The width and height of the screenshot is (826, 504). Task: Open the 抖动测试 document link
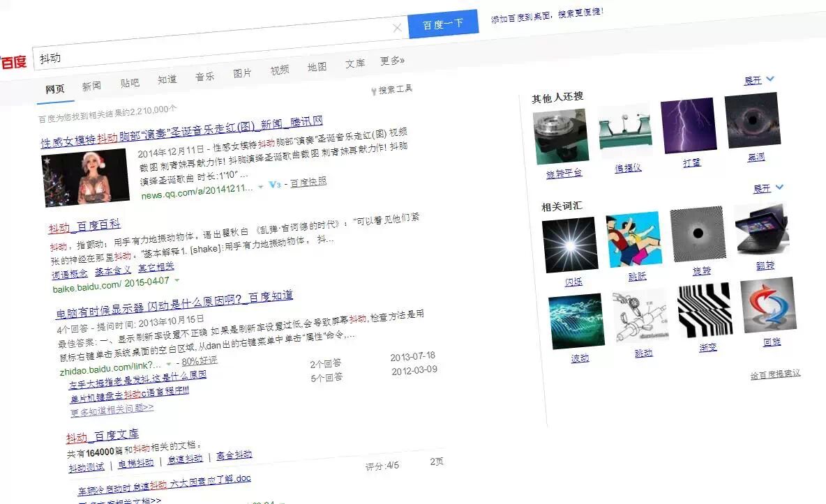pos(87,467)
